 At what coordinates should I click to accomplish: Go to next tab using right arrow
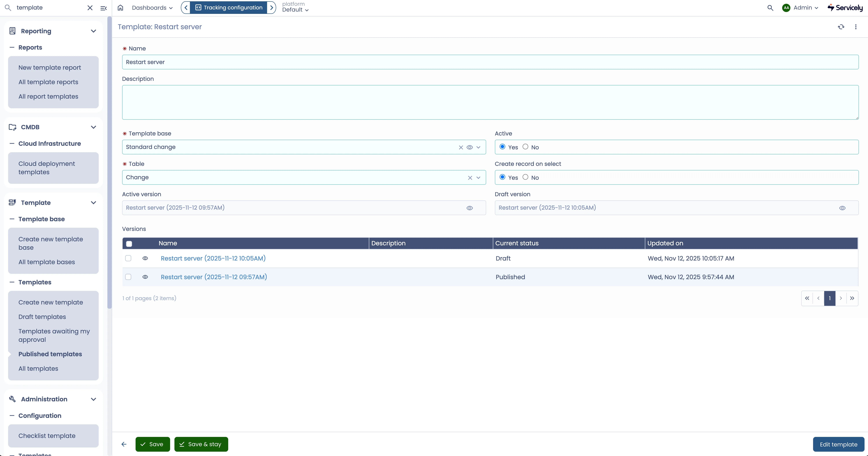point(271,8)
